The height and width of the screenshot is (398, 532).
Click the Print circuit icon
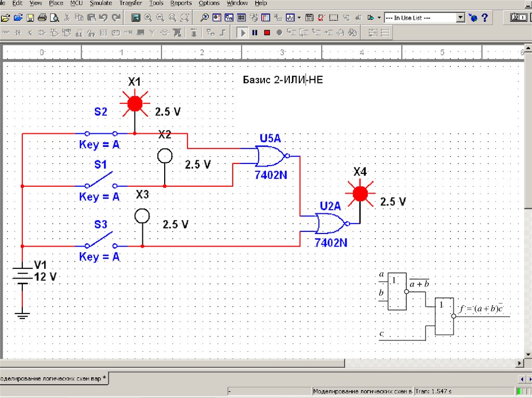(x=43, y=18)
